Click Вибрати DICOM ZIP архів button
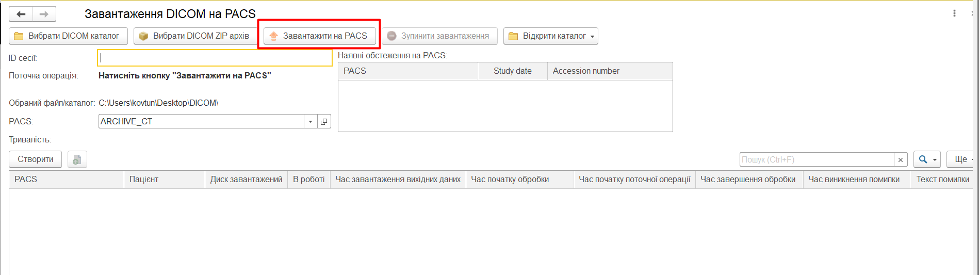The width and height of the screenshot is (980, 275). (194, 36)
